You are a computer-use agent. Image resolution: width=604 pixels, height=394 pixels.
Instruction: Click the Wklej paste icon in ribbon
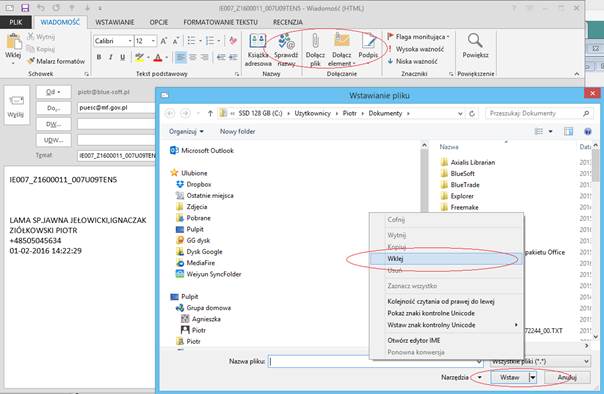click(13, 47)
